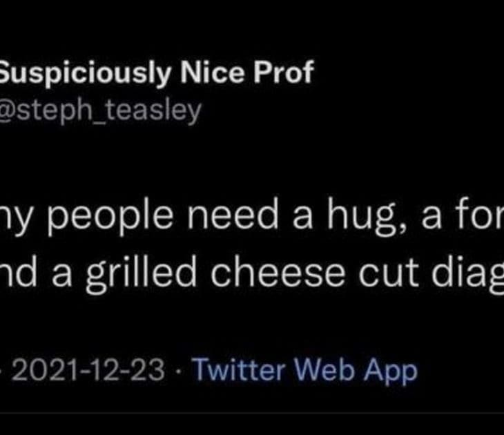The width and height of the screenshot is (504, 435).
Task: Click the Twitter Web App source link
Action: [x=304, y=371]
